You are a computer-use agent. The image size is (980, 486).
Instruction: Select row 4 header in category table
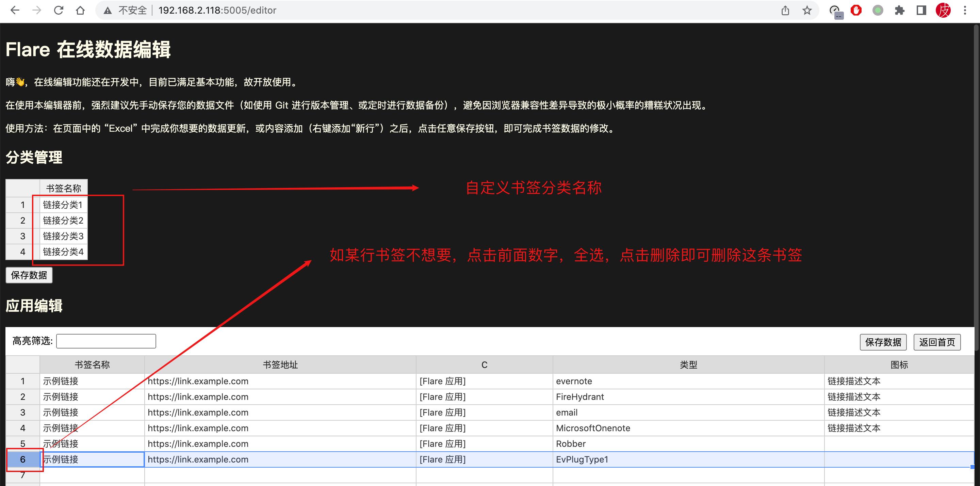pyautogui.click(x=23, y=252)
